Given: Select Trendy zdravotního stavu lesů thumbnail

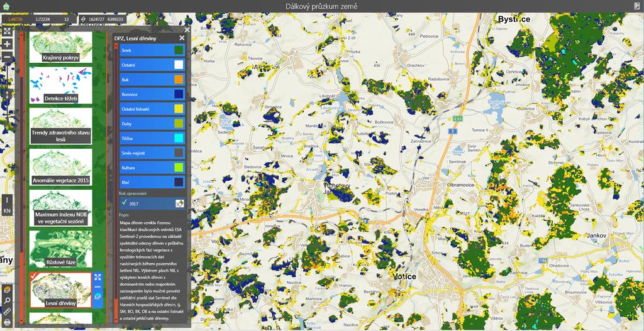Looking at the screenshot, I should [61, 126].
